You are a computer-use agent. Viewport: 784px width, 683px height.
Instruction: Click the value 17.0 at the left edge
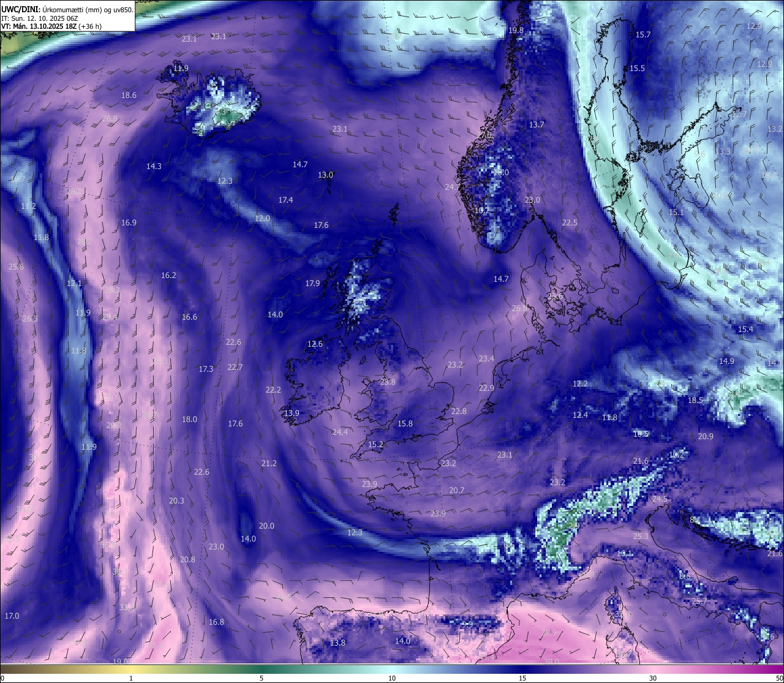[12, 616]
